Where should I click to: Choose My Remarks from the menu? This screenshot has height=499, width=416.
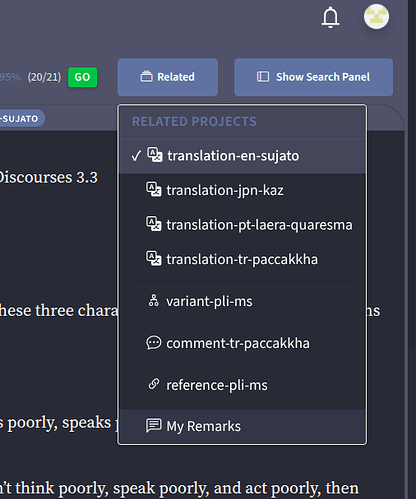coord(242,426)
